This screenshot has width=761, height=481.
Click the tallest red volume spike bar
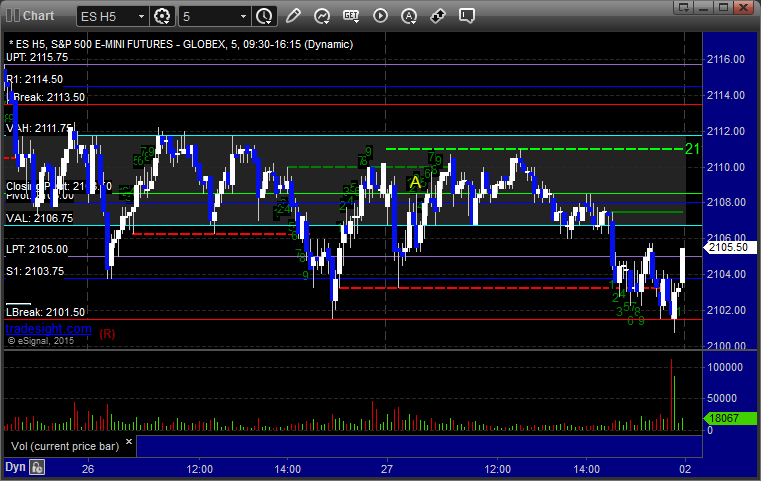[672, 395]
